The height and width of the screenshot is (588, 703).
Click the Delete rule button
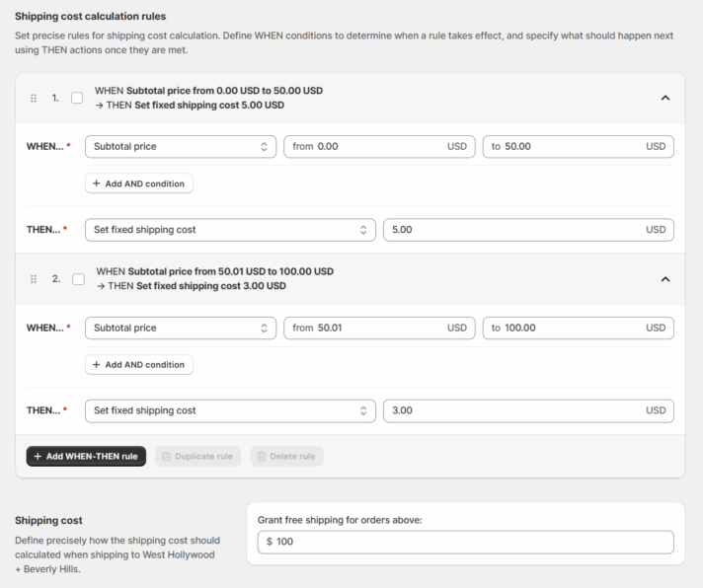(x=286, y=457)
